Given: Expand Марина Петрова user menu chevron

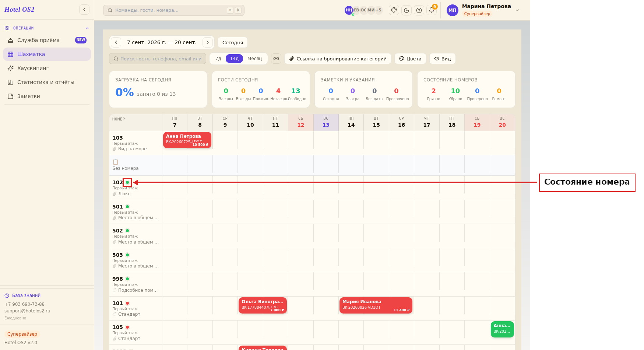Looking at the screenshot, I should click(517, 10).
